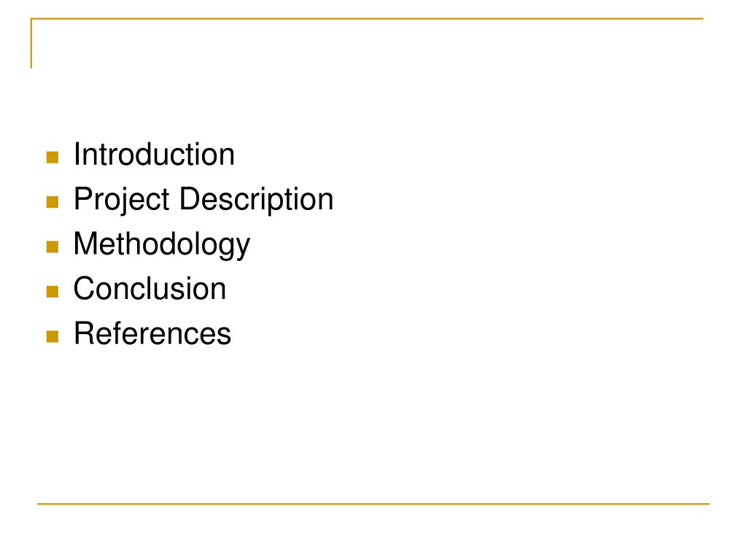Click the word Description in second bullet
Screen dimensions: 747x560
click(x=256, y=200)
